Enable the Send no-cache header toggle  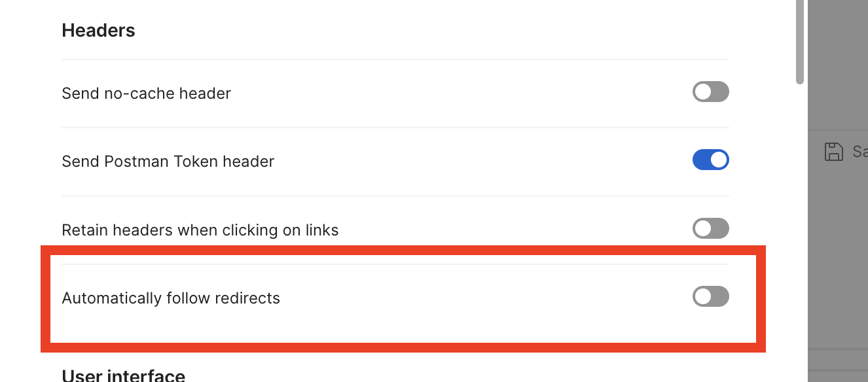click(x=710, y=92)
